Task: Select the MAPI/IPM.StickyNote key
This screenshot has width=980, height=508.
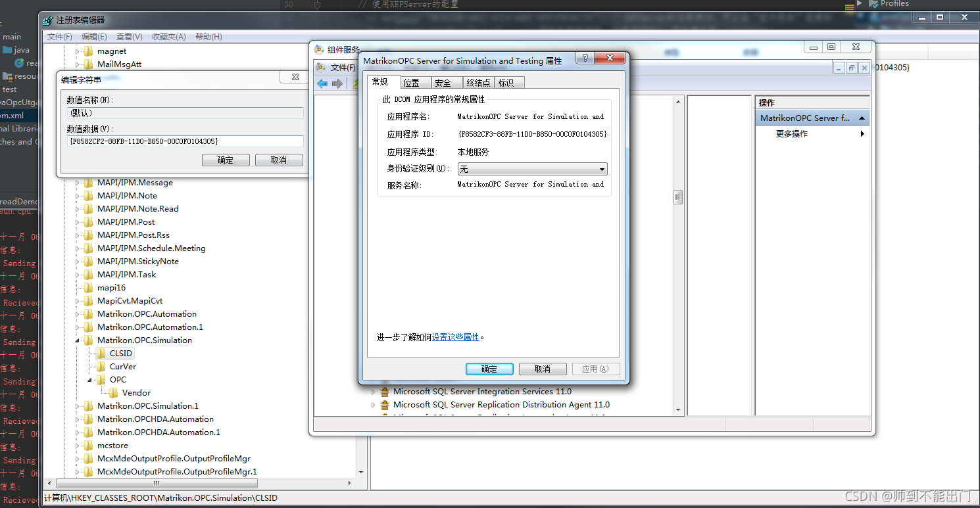Action: pos(138,262)
